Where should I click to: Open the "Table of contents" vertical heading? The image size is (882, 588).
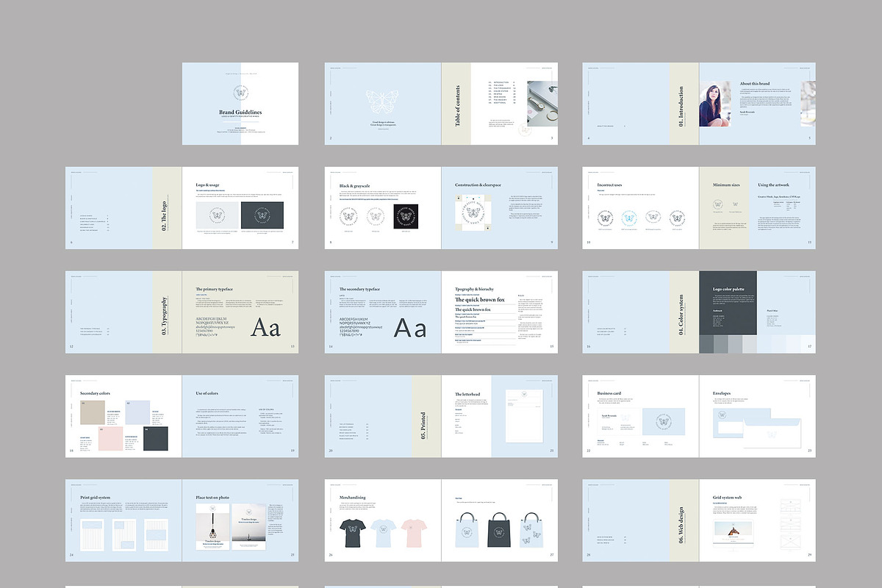point(457,105)
